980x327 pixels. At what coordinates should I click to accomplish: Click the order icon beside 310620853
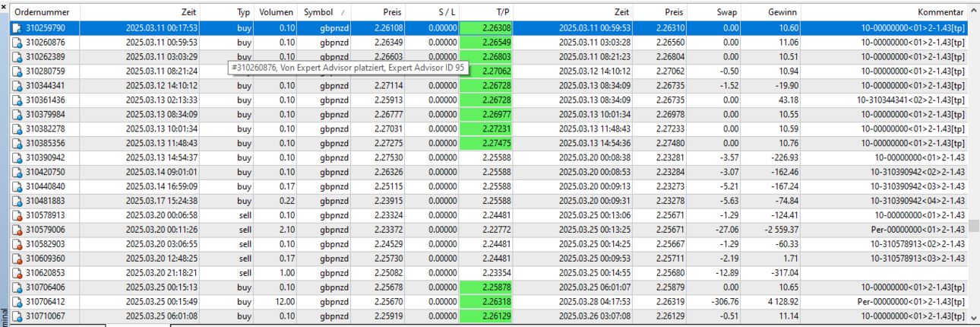point(17,274)
